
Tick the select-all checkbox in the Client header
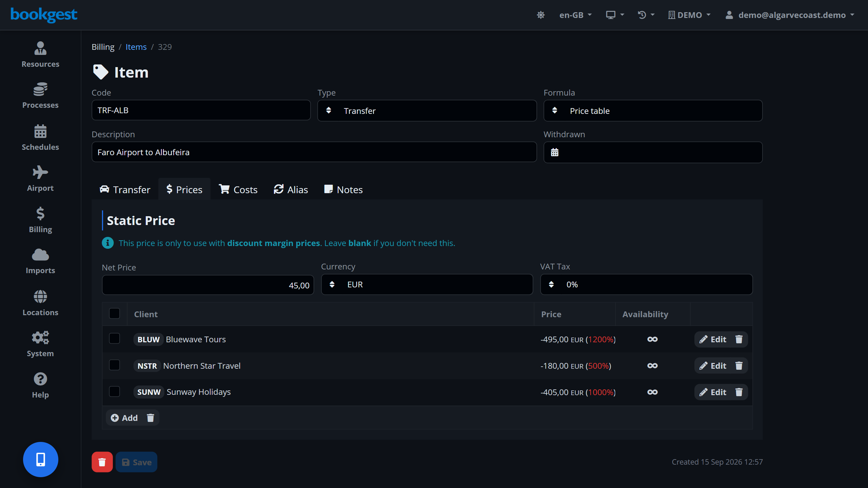(115, 313)
